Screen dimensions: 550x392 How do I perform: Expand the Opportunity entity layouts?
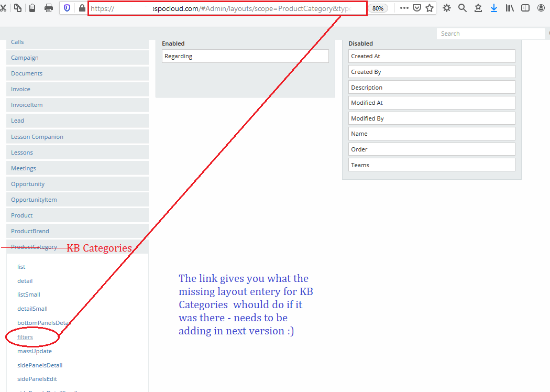coord(28,184)
